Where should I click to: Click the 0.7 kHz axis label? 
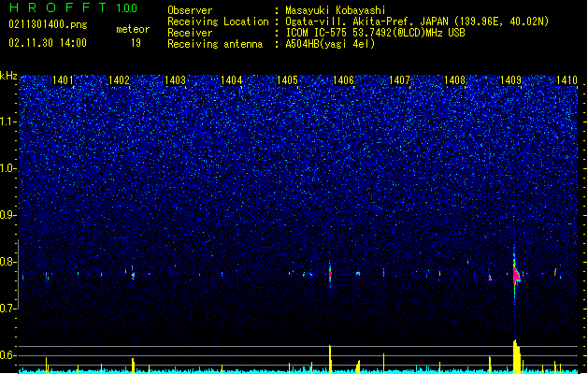tap(8, 309)
